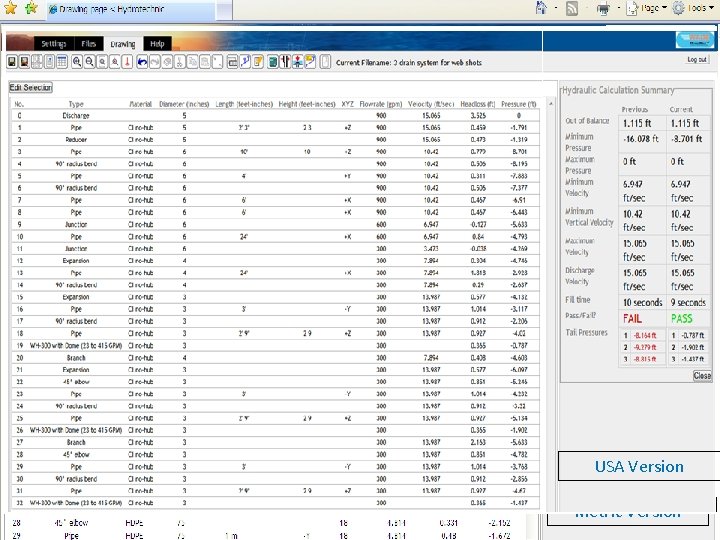Click the red FAIL result text
This screenshot has height=540, width=720.
[x=632, y=319]
